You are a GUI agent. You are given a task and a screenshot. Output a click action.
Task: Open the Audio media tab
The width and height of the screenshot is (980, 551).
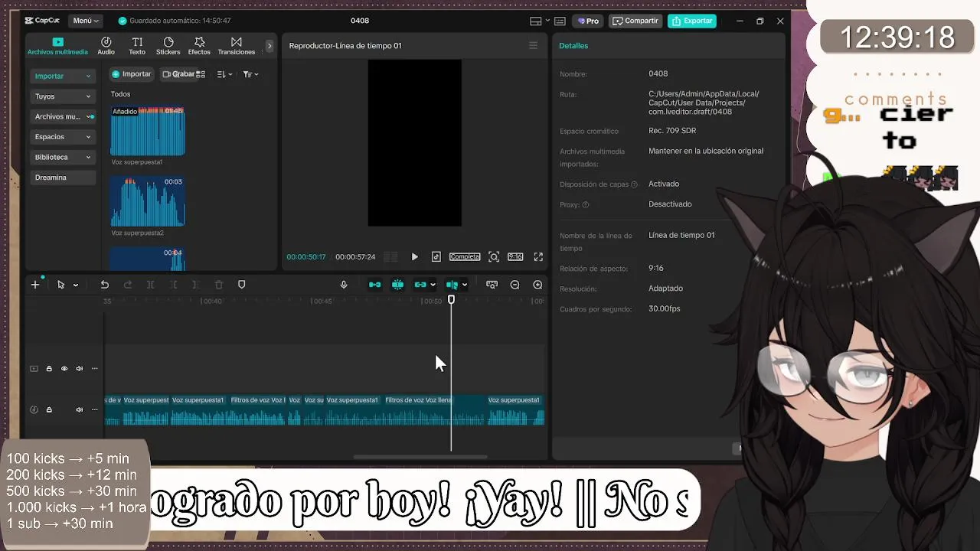point(106,46)
